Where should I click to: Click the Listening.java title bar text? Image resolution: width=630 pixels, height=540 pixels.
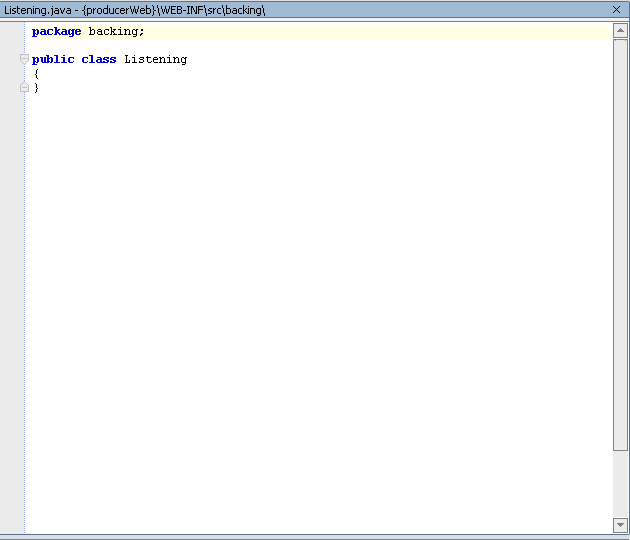[135, 10]
